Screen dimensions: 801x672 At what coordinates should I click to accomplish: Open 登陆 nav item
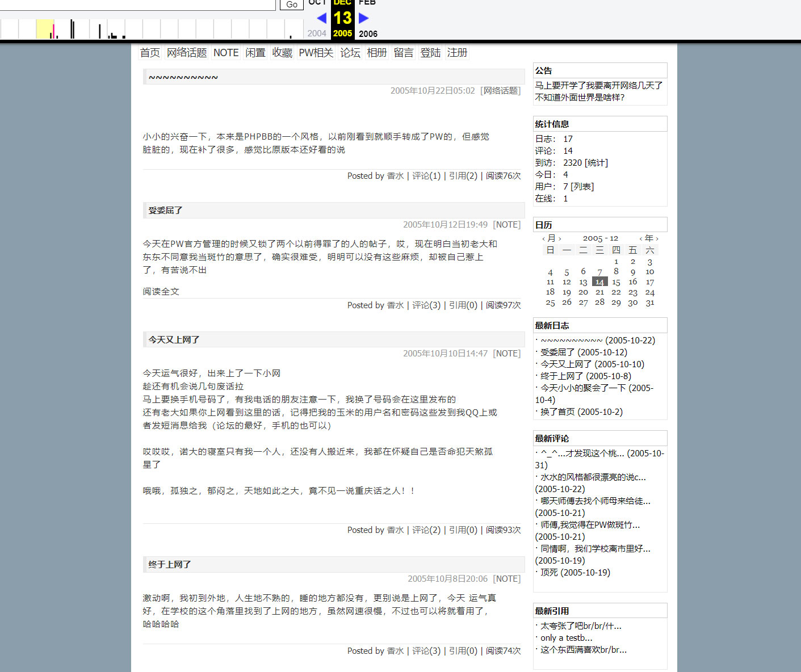(430, 53)
